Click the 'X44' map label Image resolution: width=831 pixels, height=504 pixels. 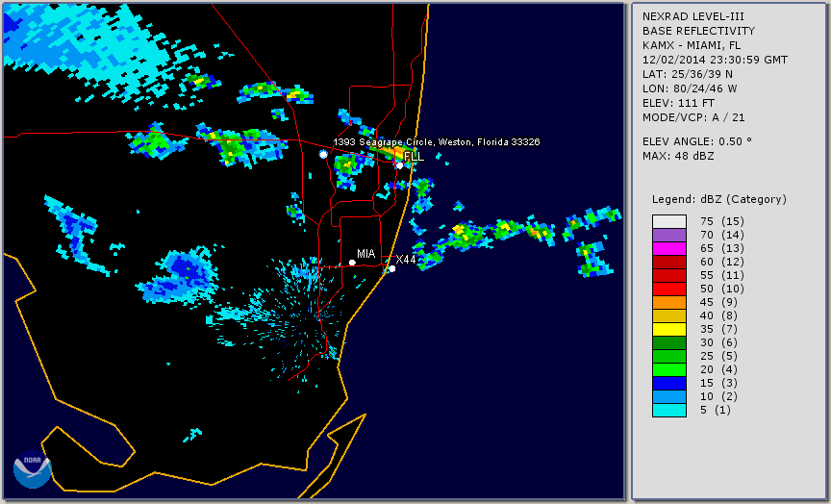pos(406,260)
